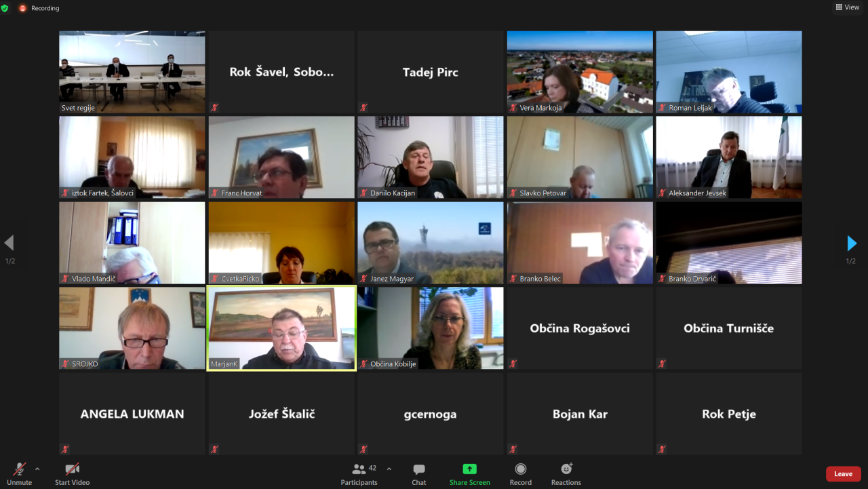Click the red Leave button

843,474
